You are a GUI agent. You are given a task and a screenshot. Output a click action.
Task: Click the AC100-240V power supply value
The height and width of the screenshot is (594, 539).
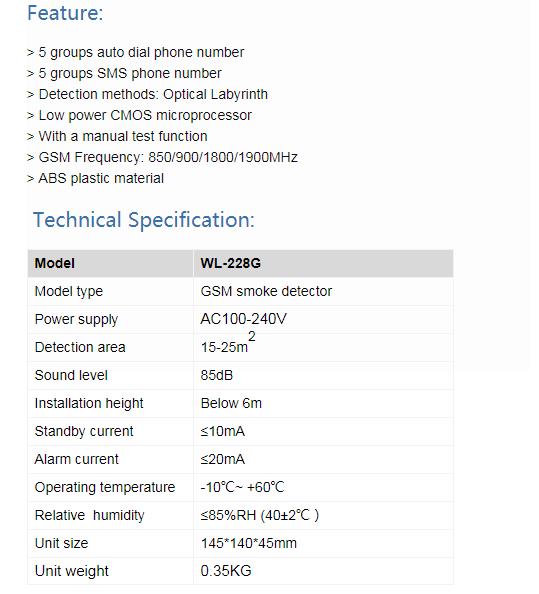click(x=244, y=319)
